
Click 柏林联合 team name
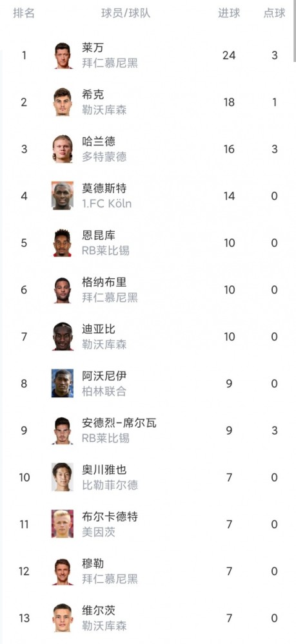pyautogui.click(x=104, y=392)
